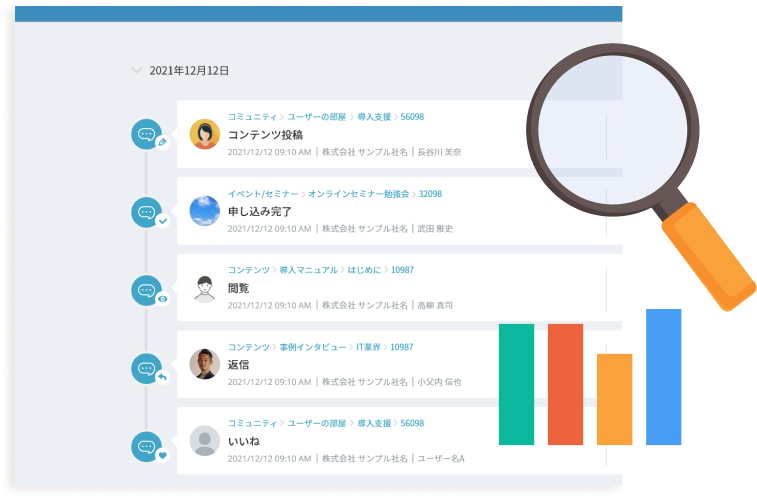The image size is (757, 498).
Task: Open コンテンツ link above 閲覧
Action: (x=249, y=270)
